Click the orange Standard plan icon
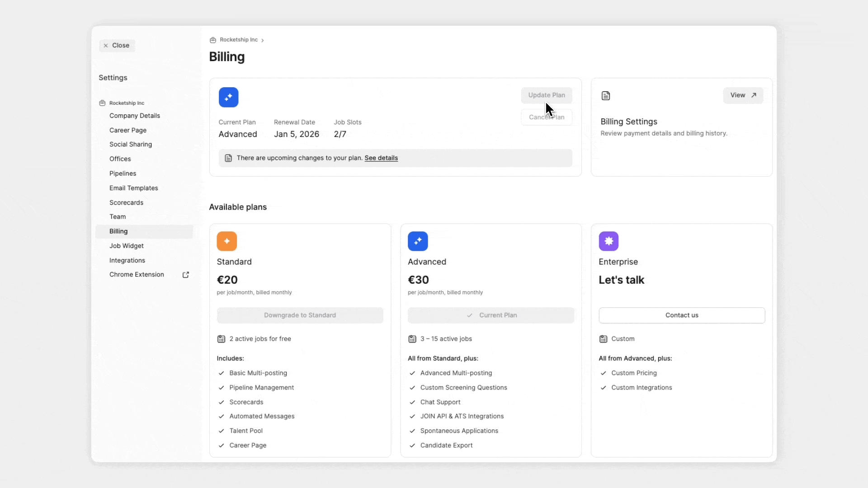 pos(226,241)
